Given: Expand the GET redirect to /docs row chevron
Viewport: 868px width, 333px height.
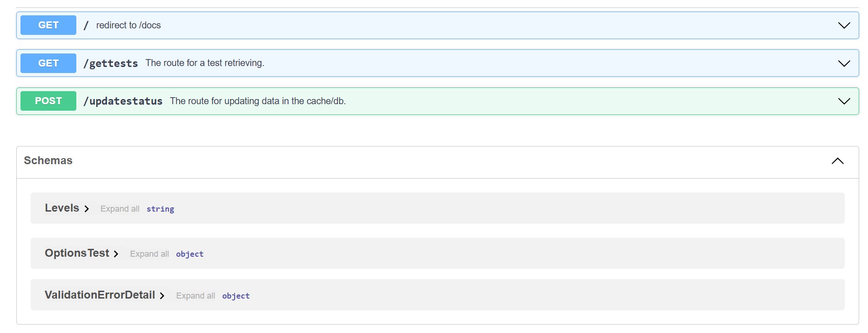Looking at the screenshot, I should pyautogui.click(x=844, y=26).
